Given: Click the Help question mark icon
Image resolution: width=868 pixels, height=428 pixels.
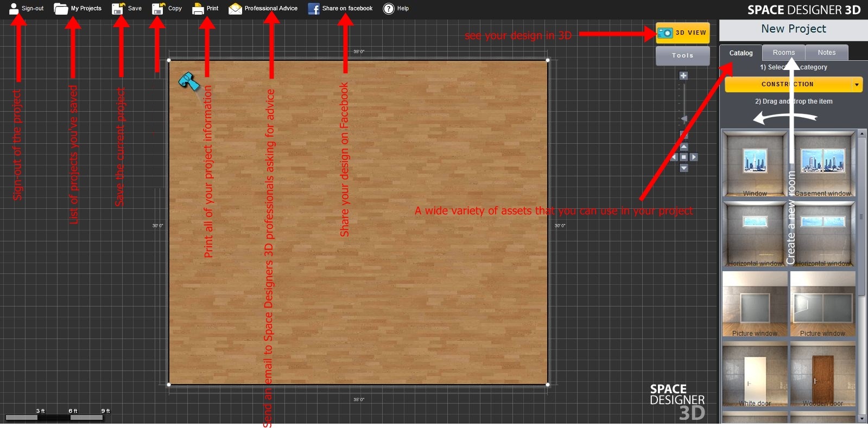Looking at the screenshot, I should 389,9.
